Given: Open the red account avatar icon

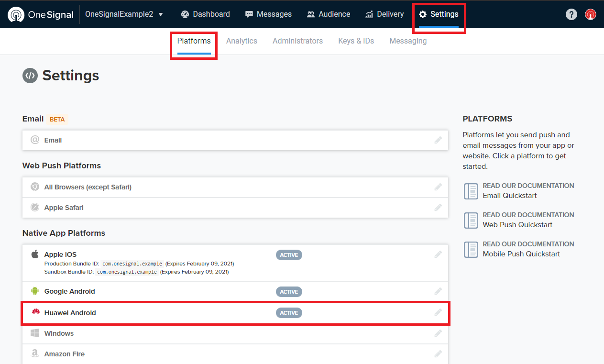Looking at the screenshot, I should (x=591, y=14).
